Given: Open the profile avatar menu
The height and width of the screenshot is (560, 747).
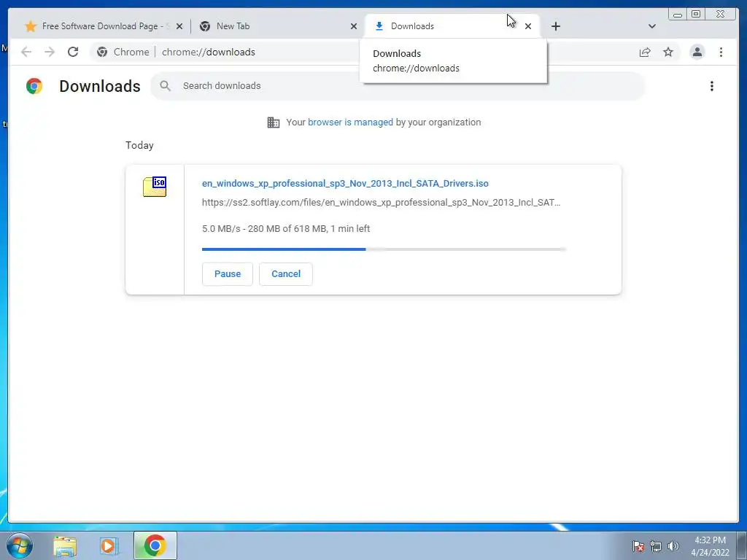Looking at the screenshot, I should click(x=697, y=52).
